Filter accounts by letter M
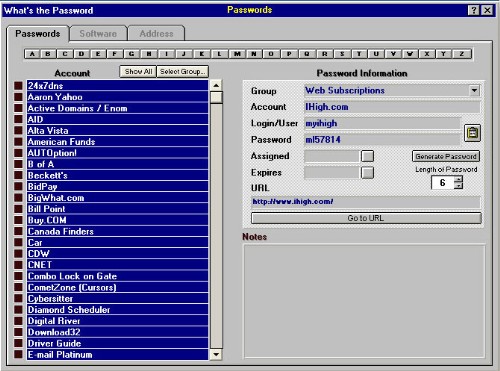Viewport: 500px width, 371px height. (237, 54)
